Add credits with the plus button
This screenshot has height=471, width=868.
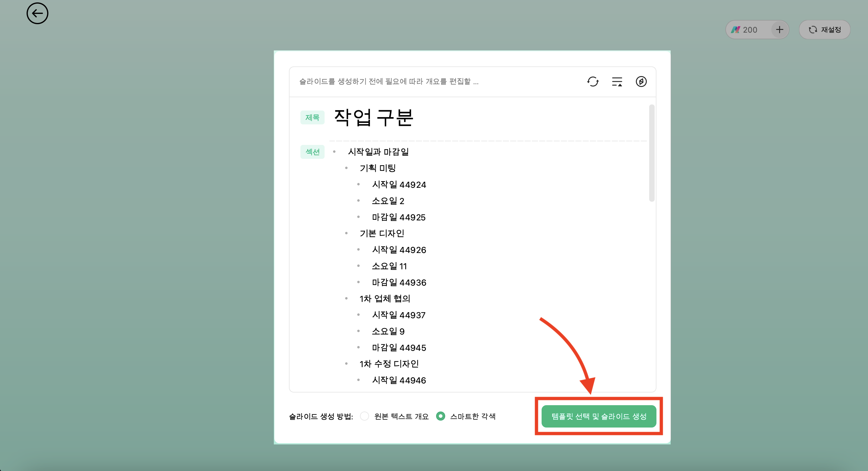point(779,30)
